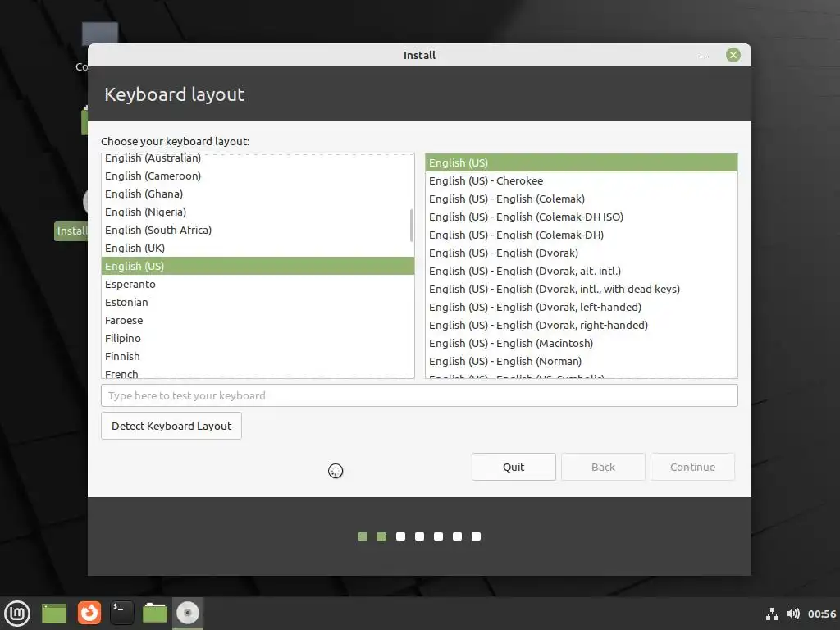Select Finnish layout
The height and width of the screenshot is (630, 840).
pyautogui.click(x=258, y=356)
